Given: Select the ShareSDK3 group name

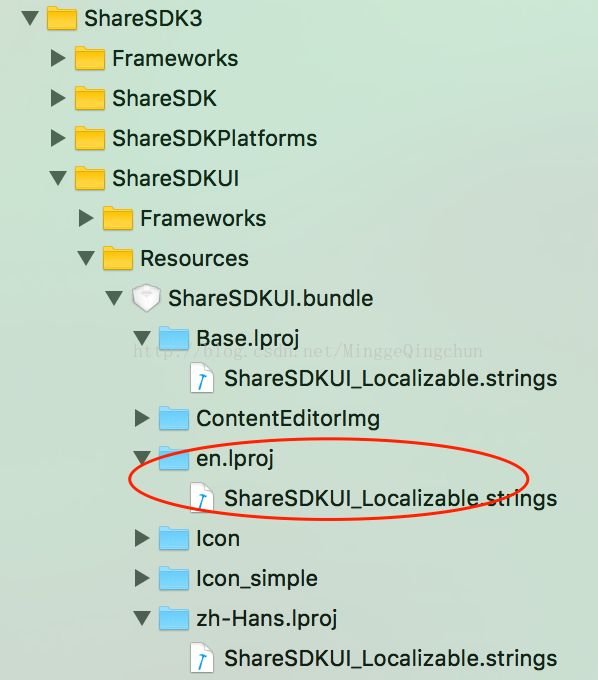Looking at the screenshot, I should coord(143,19).
